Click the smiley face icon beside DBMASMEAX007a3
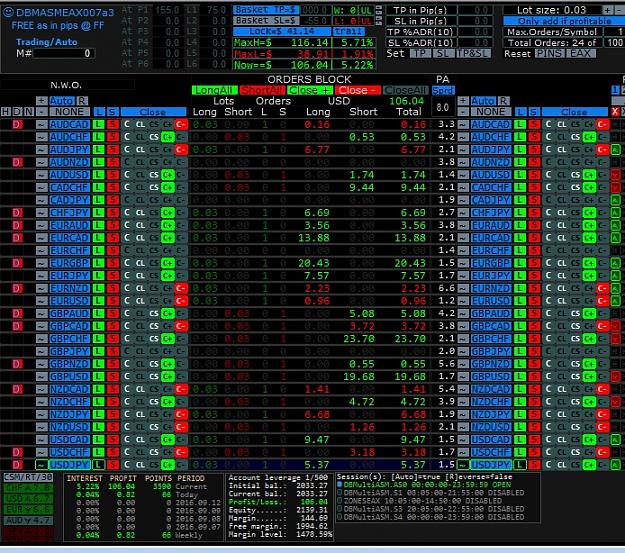Viewport: 625px width, 553px height. pyautogui.click(x=8, y=13)
